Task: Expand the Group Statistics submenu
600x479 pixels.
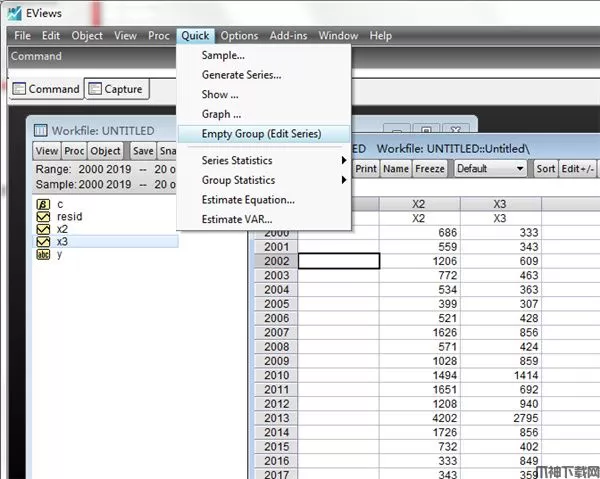Action: (344, 180)
